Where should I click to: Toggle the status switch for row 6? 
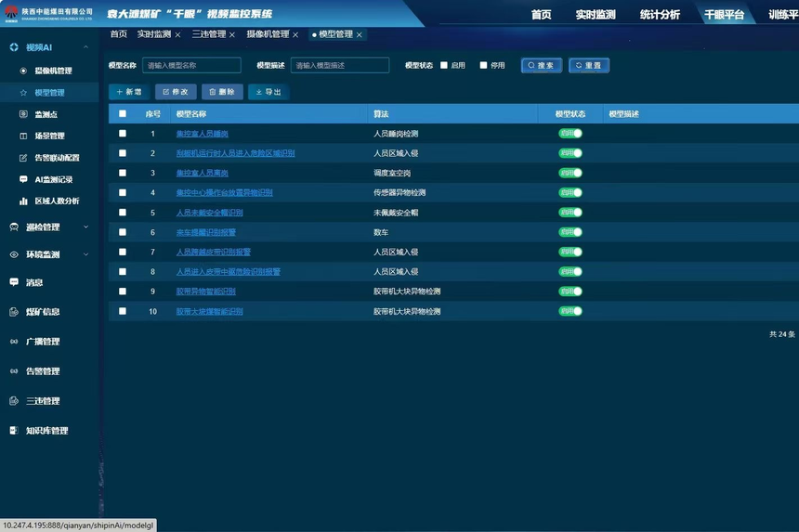570,232
